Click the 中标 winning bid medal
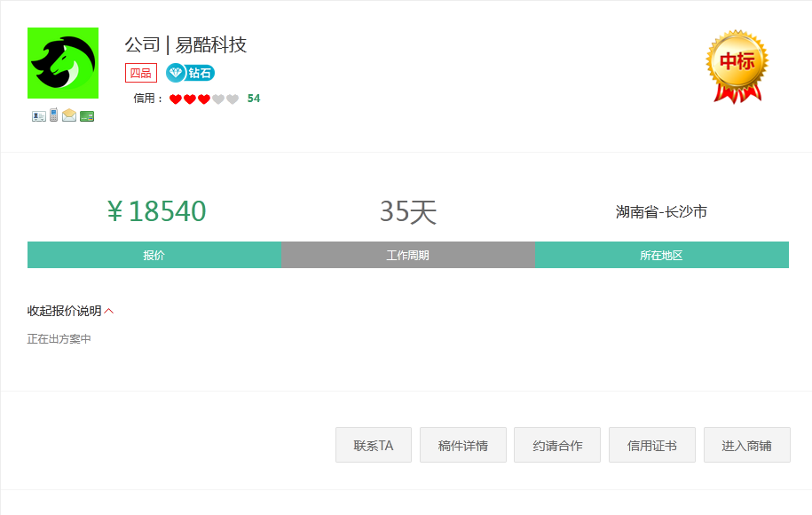The width and height of the screenshot is (812, 515). tap(737, 66)
